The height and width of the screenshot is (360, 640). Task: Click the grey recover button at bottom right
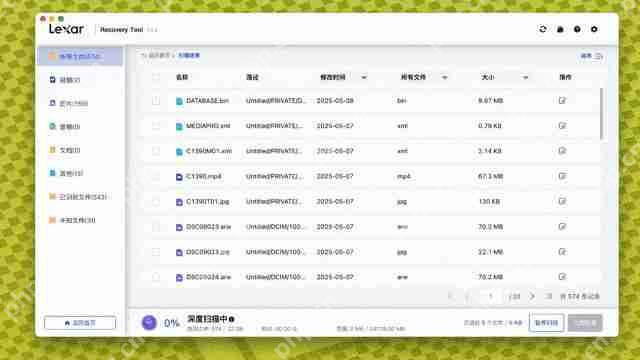coord(585,323)
